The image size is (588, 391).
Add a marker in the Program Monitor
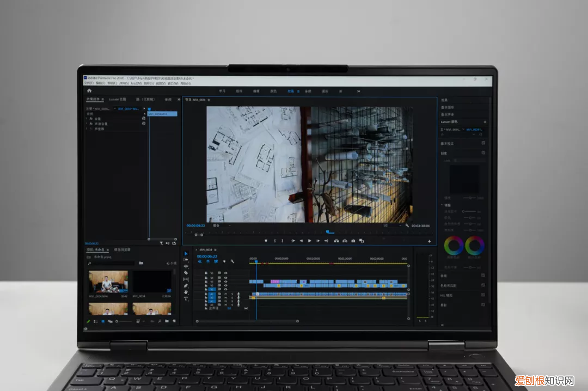click(266, 241)
